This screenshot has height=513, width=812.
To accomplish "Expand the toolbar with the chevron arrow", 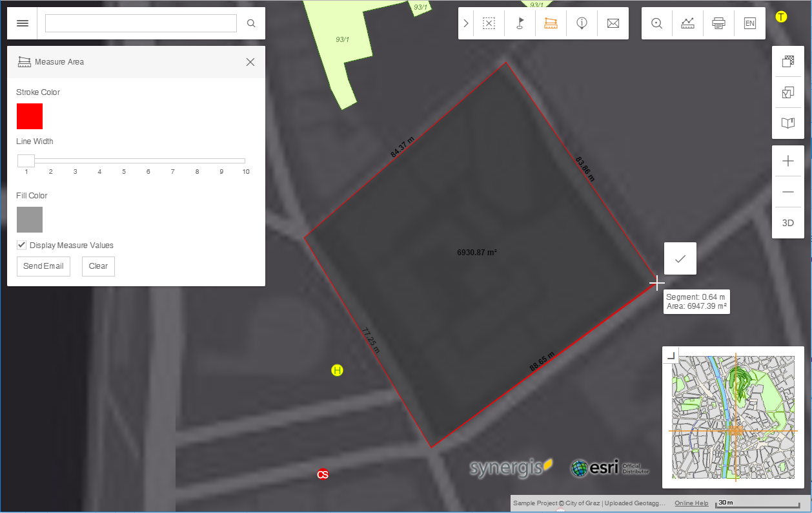I will coord(466,23).
